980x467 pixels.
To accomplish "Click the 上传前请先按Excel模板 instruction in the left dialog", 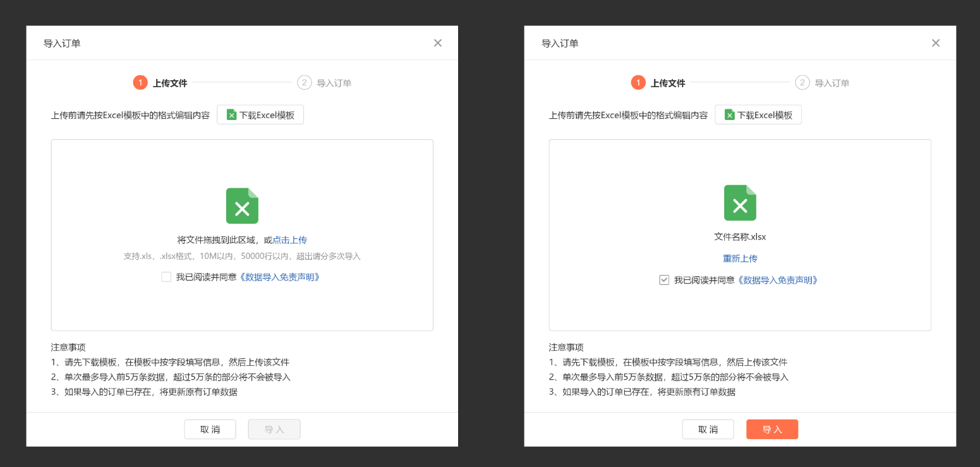I will click(130, 115).
